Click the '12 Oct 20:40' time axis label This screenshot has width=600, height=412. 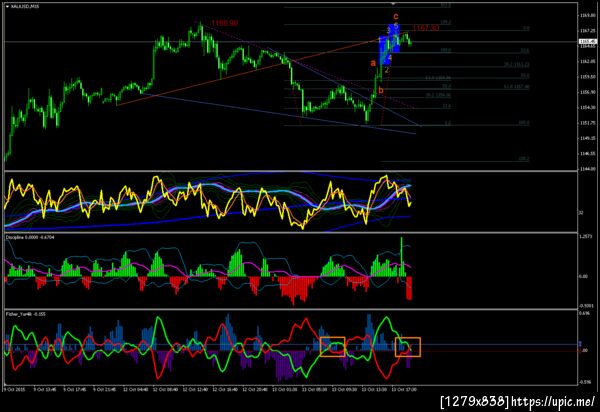pyautogui.click(x=255, y=389)
